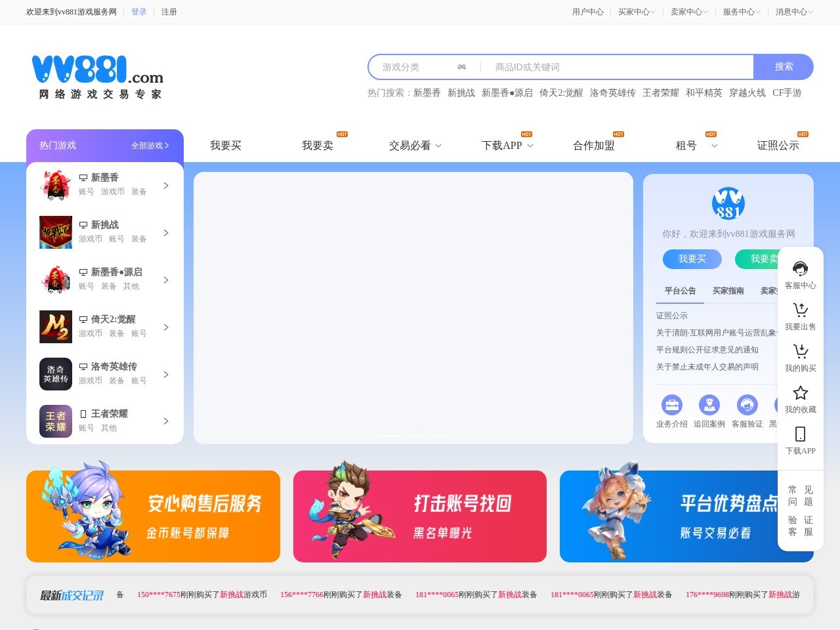Open the 新墨香•源启 game thumbnail icon
Image resolution: width=840 pixels, height=630 pixels.
(56, 280)
